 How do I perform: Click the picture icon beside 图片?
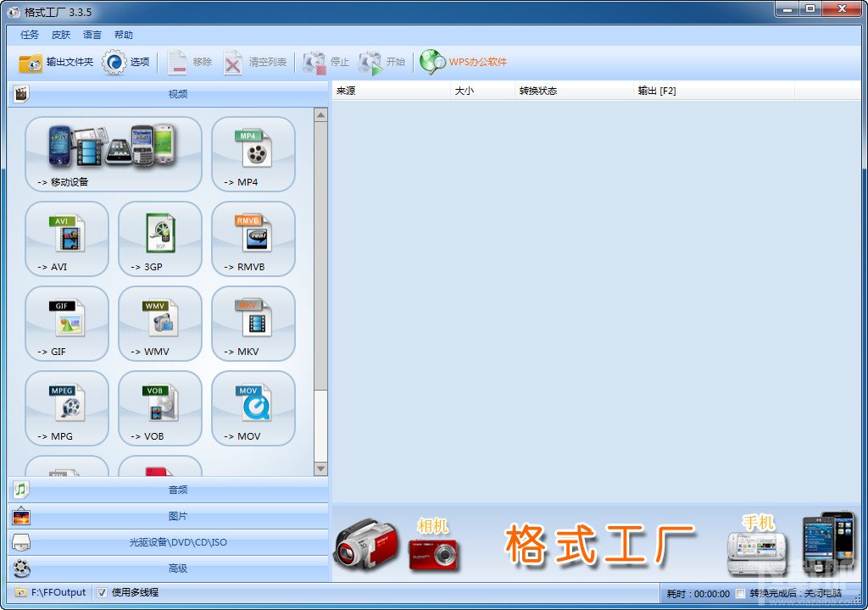coord(21,517)
